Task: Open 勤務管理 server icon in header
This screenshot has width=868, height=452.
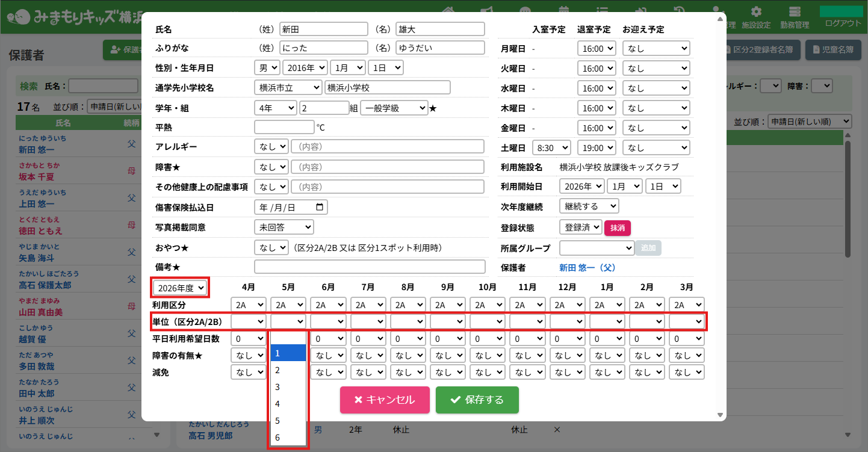Action: tap(795, 12)
